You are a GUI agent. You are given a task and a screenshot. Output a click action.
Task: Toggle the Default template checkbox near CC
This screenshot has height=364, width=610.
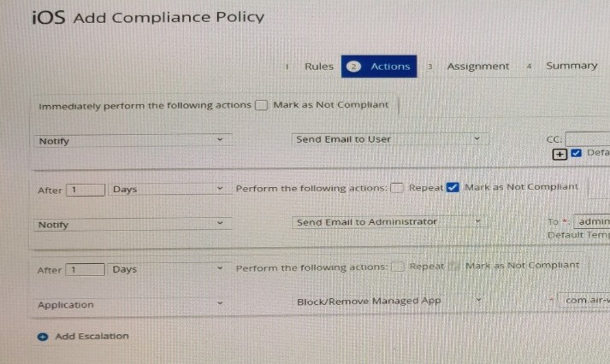pos(576,153)
